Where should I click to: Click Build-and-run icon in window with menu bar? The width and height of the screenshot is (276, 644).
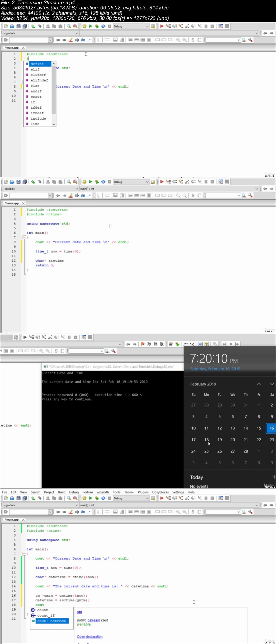(97, 498)
